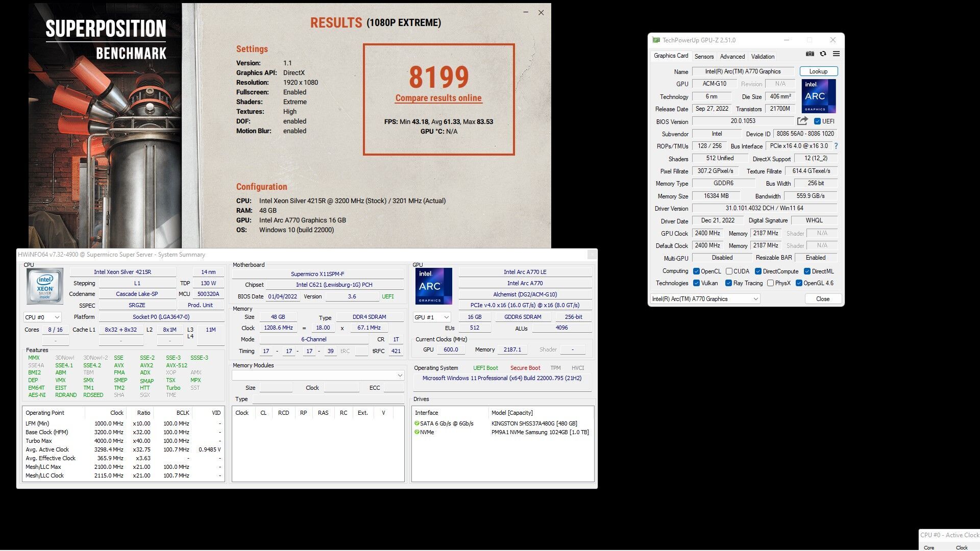Toggle the DirectML checkbox

click(807, 271)
